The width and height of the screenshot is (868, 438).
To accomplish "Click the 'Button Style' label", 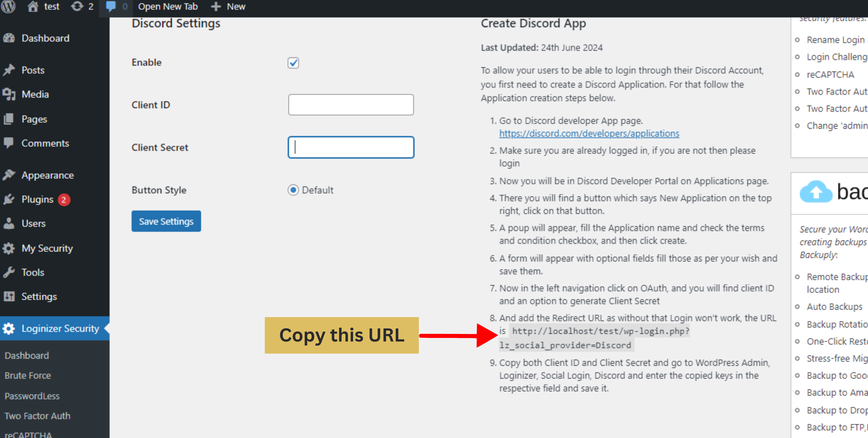I will point(159,190).
